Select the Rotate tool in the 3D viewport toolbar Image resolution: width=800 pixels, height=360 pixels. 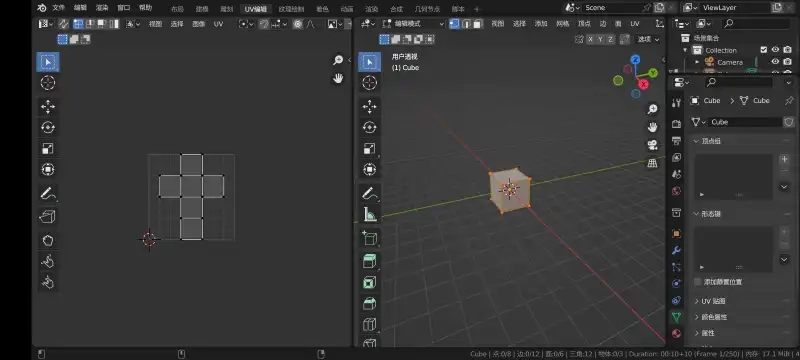[369, 127]
